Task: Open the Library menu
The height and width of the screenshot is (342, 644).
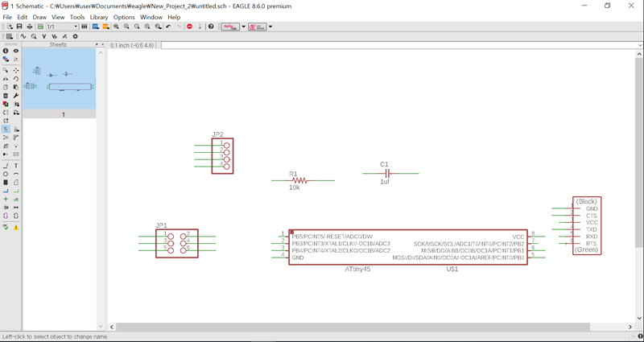Action: [x=99, y=17]
